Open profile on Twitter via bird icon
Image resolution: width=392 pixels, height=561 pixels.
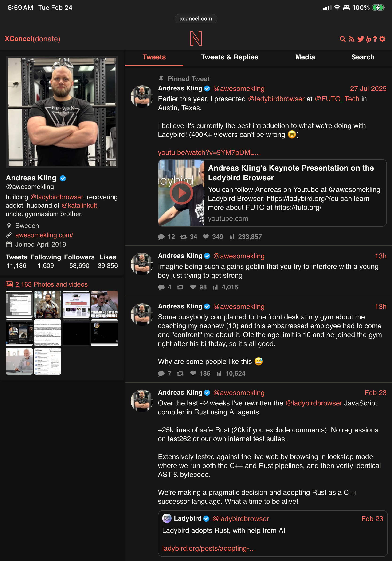pos(361,39)
